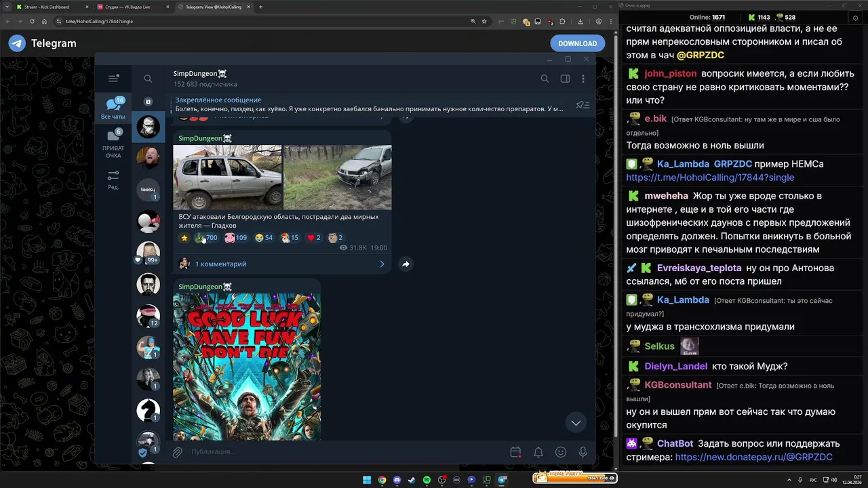The width and height of the screenshot is (868, 488).
Task: Click the pig reaction with 109
Action: [x=236, y=238]
